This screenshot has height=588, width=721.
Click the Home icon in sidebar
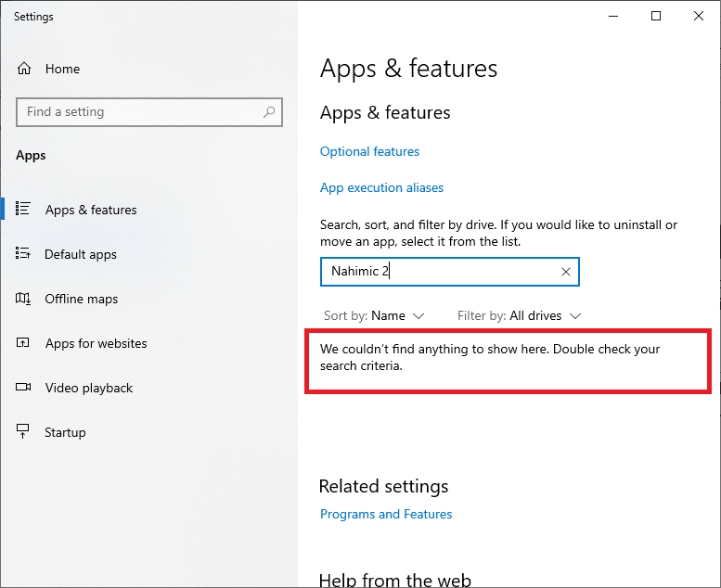pyautogui.click(x=24, y=69)
